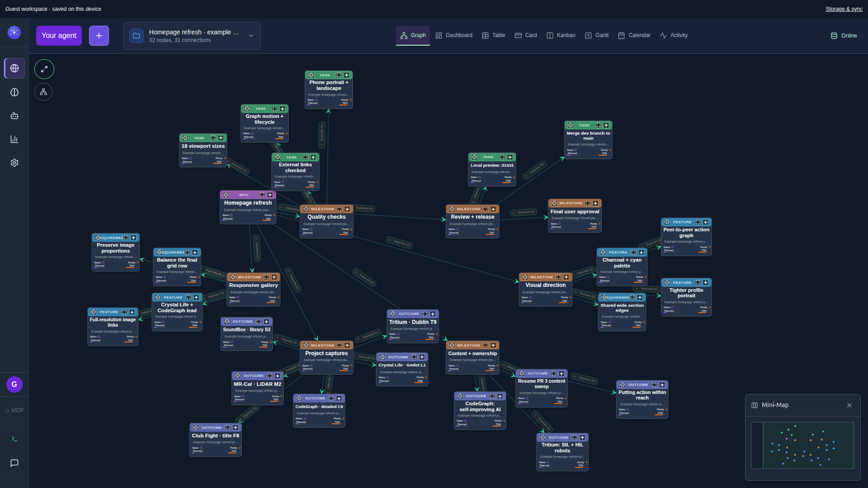Screen dimensions: 868x488
Task: Click plus icon on Homepage refresh epic node
Action: click(x=270, y=195)
